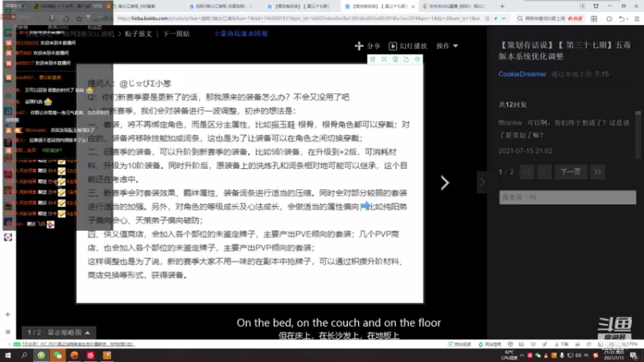This screenshot has height=362, width=644.
Task: Expand thumbnails via 显示缩略图 toggle
Action: [68, 332]
